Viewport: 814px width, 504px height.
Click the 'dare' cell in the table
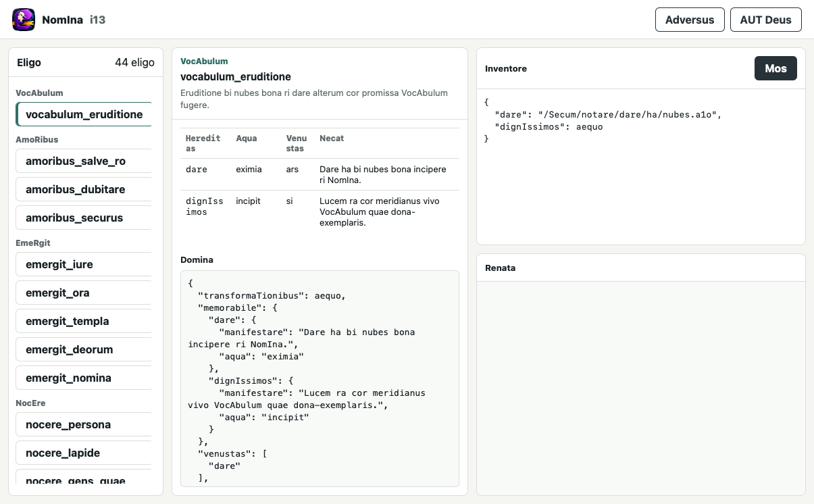click(197, 169)
